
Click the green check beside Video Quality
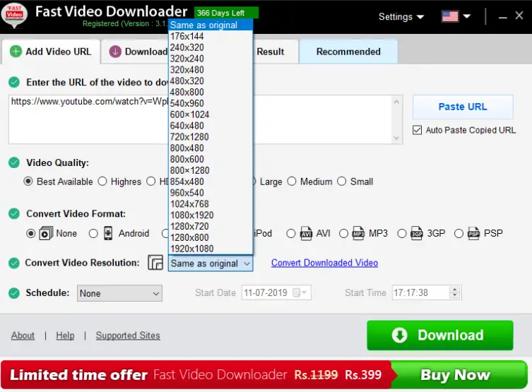coord(14,162)
